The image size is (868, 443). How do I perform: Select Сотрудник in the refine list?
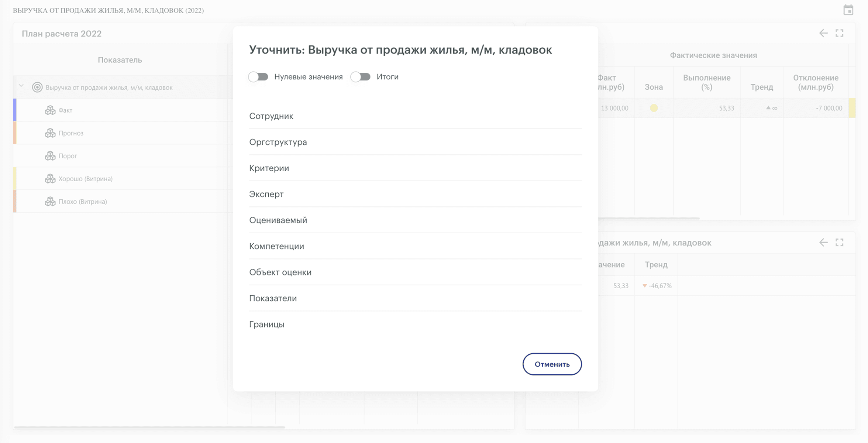(416, 116)
